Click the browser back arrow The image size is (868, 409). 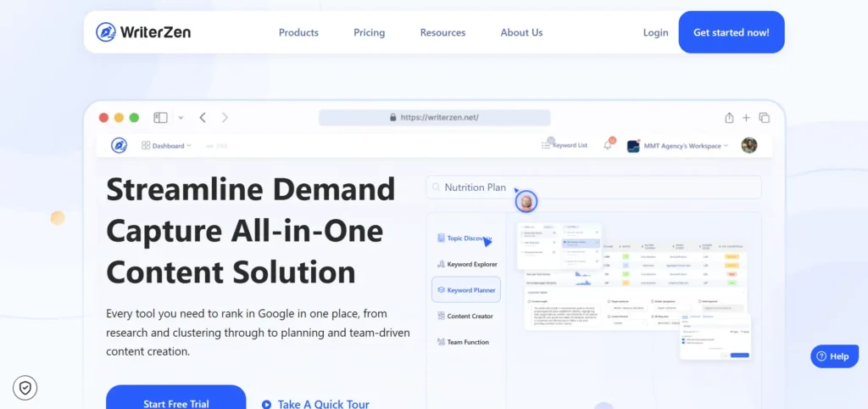pyautogui.click(x=203, y=118)
